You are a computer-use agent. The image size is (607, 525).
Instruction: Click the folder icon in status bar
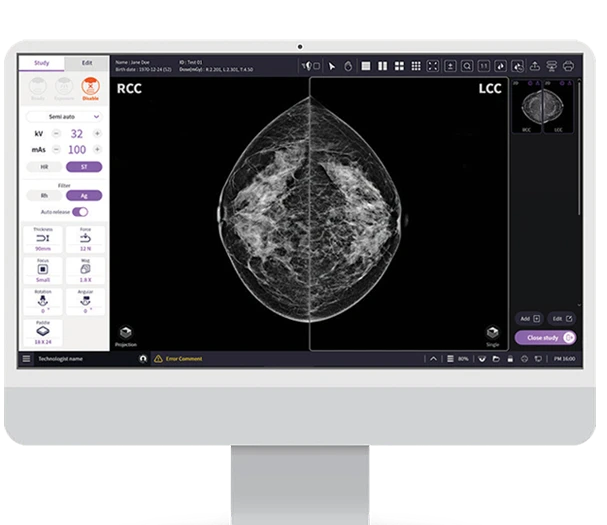click(x=496, y=359)
